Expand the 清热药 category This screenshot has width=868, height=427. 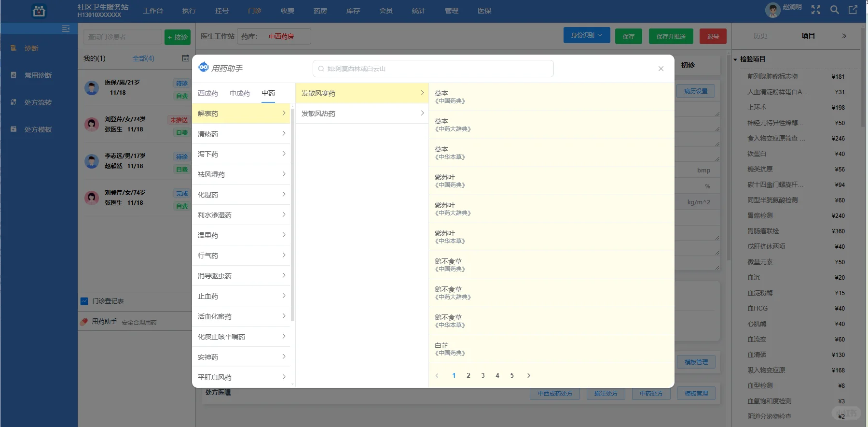(241, 134)
